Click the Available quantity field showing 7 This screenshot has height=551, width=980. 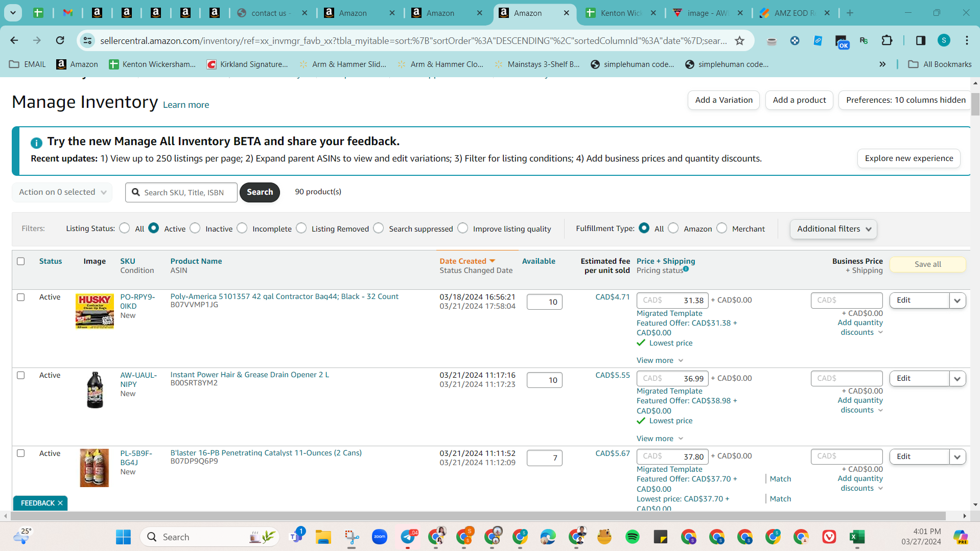(545, 458)
